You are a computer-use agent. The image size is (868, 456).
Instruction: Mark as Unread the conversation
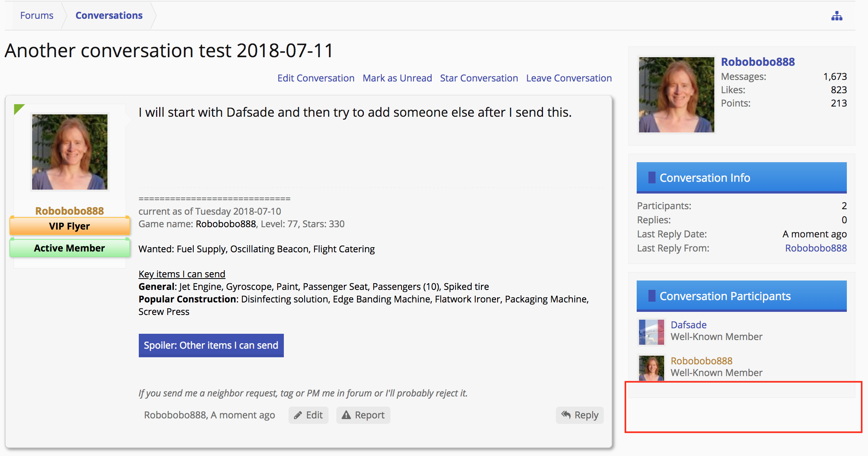tap(397, 78)
